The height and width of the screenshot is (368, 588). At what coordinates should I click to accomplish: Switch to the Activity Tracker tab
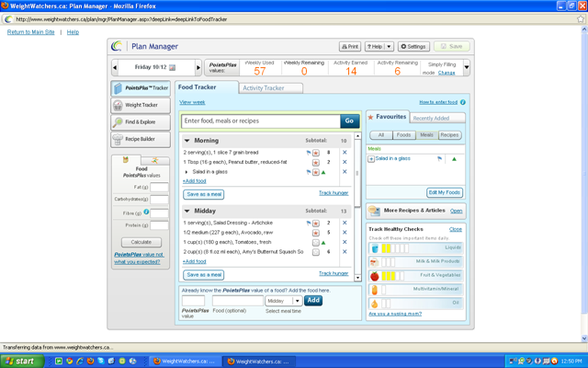(270, 88)
